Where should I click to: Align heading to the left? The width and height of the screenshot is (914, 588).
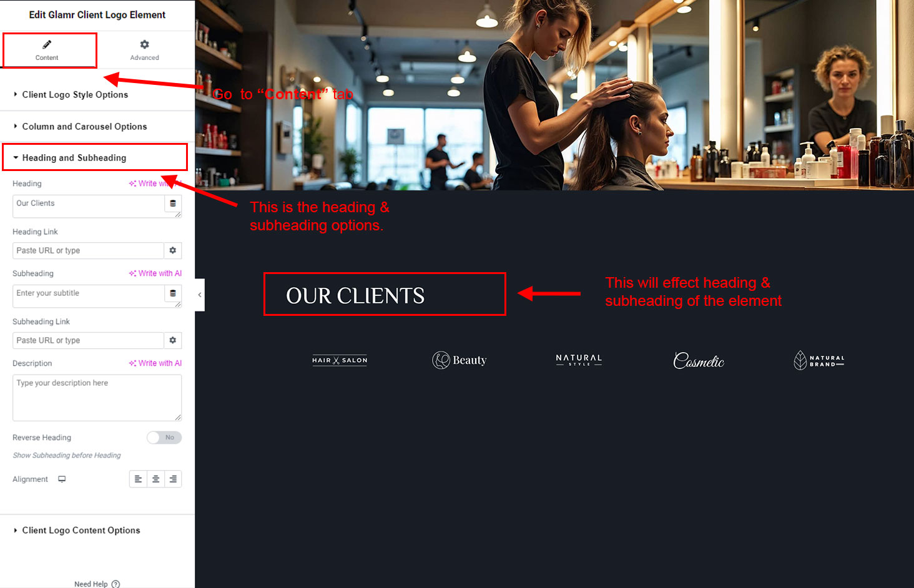[138, 479]
